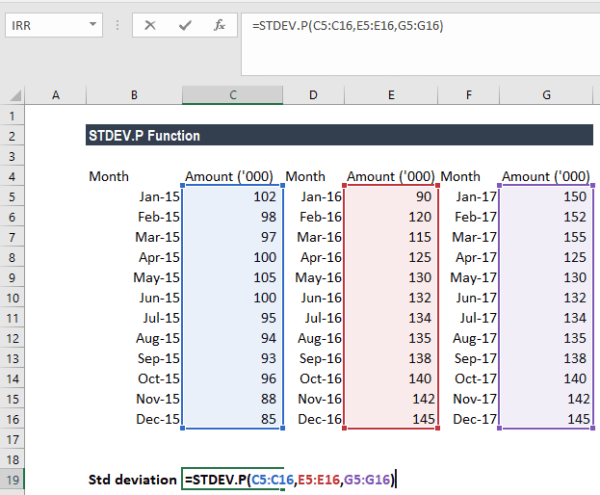Viewport: 600px width, 495px height.
Task: Cancel formula entry with the X icon
Action: point(150,26)
